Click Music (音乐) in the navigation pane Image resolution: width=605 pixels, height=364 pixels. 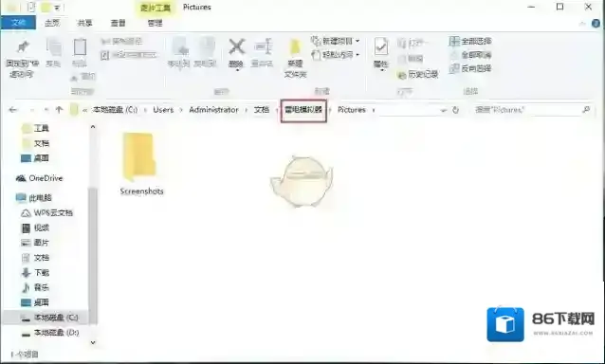click(x=35, y=287)
